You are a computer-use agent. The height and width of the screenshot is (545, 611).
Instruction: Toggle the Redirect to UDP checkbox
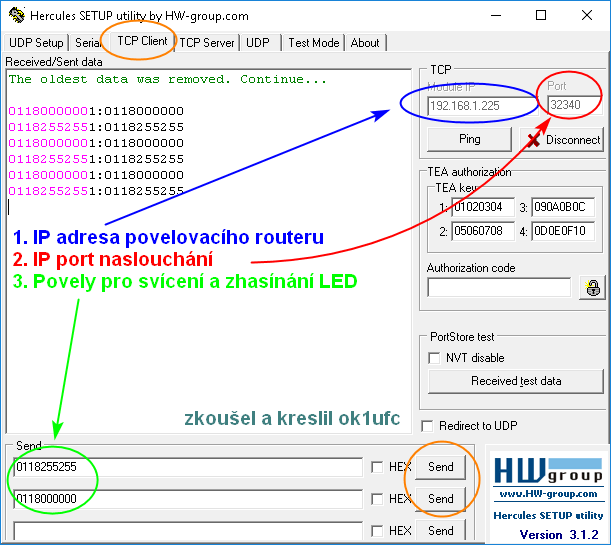click(430, 426)
